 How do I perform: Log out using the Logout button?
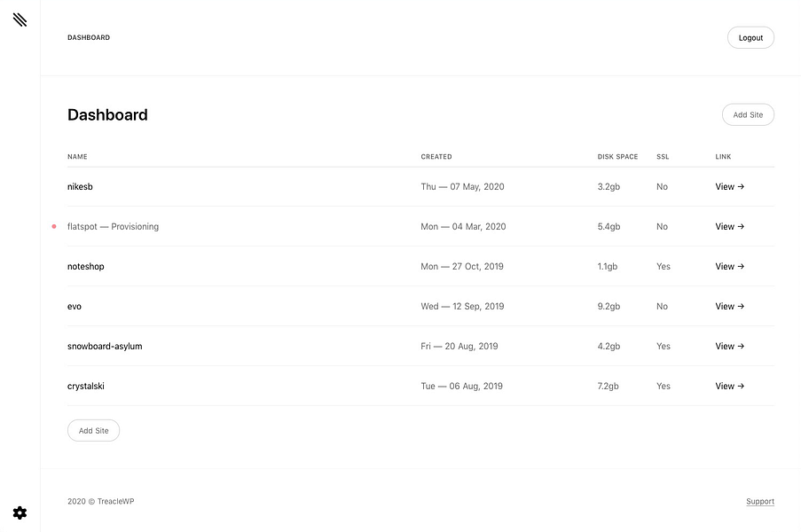click(750, 38)
